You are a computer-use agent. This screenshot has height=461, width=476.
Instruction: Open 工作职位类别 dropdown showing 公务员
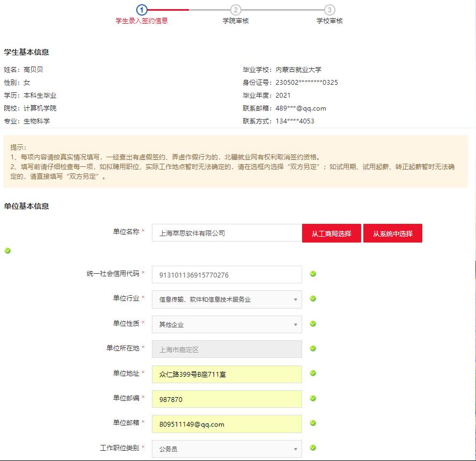[226, 449]
